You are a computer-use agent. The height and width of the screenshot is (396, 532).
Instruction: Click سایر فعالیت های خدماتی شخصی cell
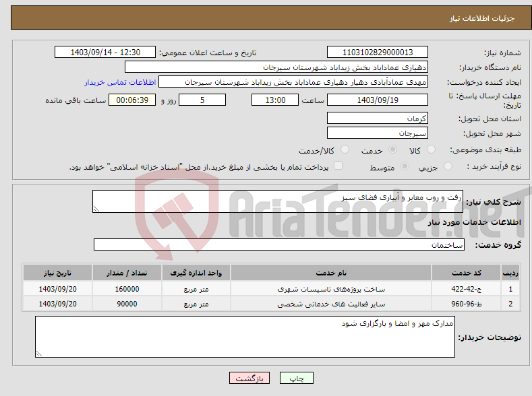click(x=331, y=304)
